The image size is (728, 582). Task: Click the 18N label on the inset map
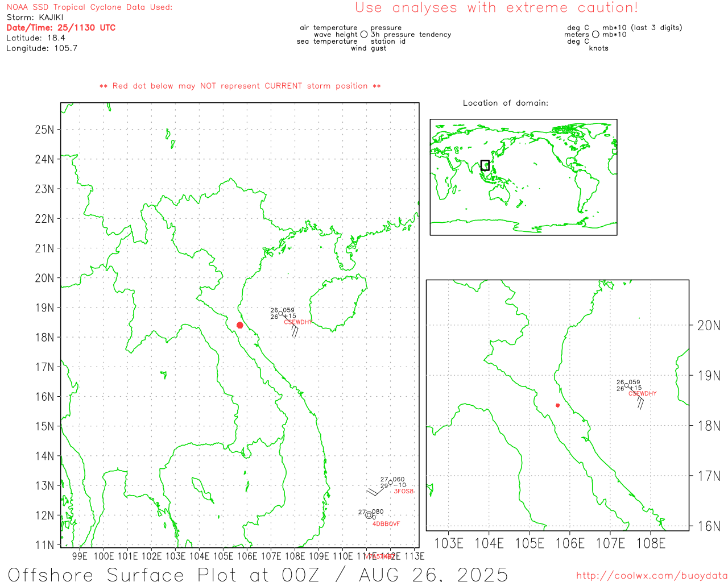[x=709, y=426]
